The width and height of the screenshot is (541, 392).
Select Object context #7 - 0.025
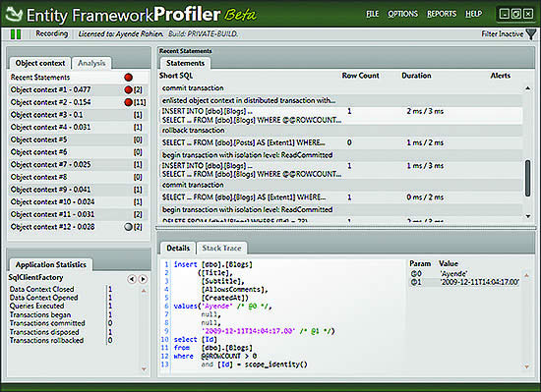(79, 164)
